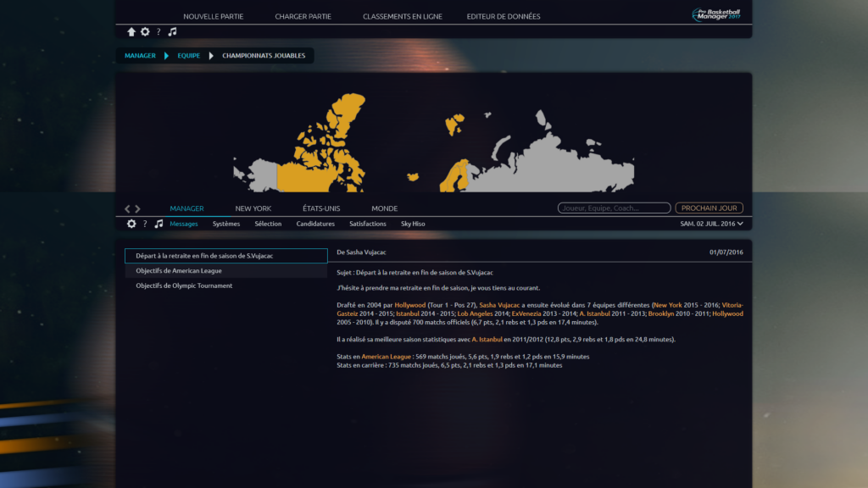Switch to the New York tab
Screen dimensions: 868x488
coord(253,208)
